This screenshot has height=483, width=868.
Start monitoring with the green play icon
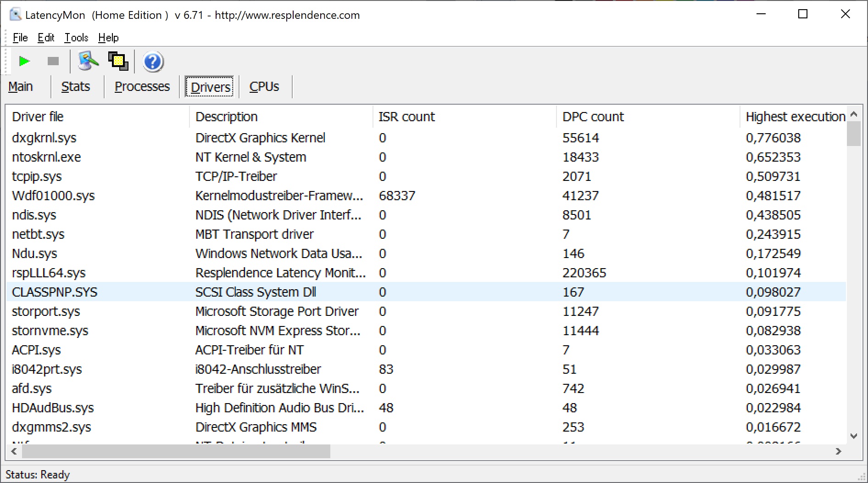tap(24, 61)
